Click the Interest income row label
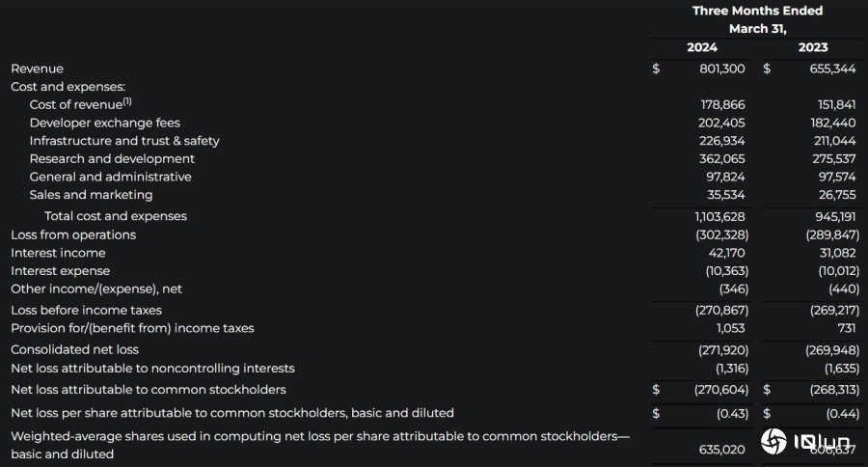The image size is (868, 467). click(x=58, y=253)
